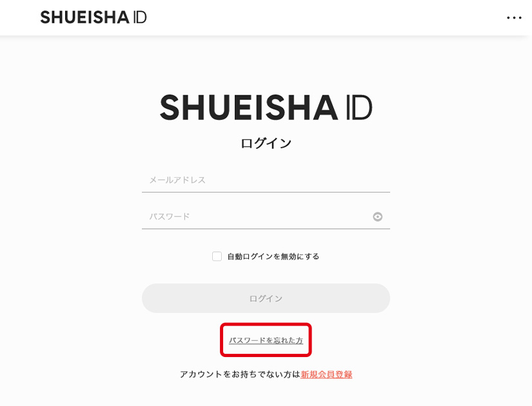
Task: Open the three-dot more menu
Action: pyautogui.click(x=514, y=18)
